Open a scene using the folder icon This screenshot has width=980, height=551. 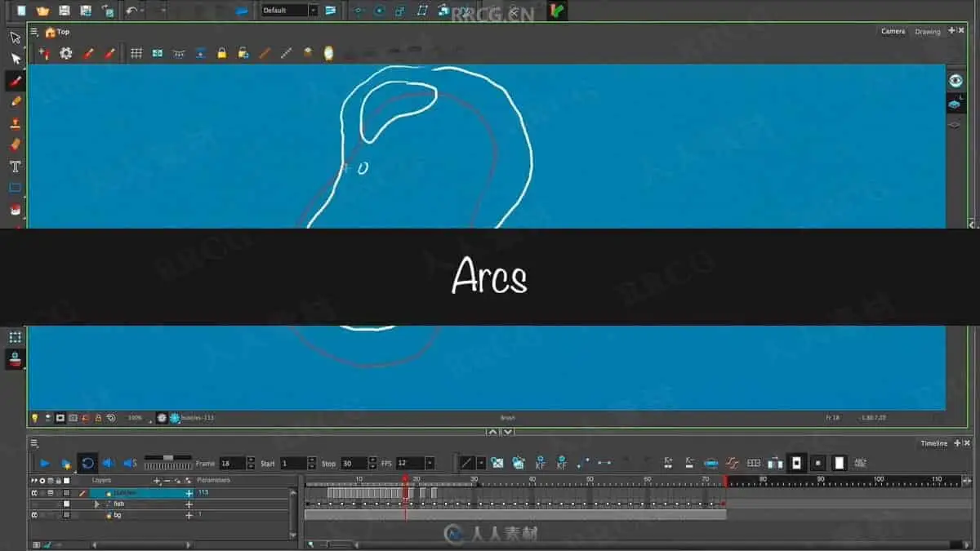point(42,11)
